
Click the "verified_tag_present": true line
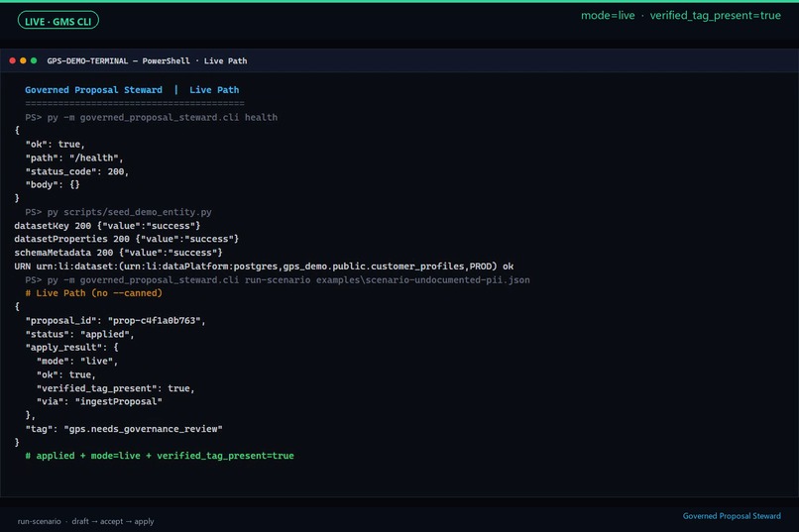(x=116, y=388)
